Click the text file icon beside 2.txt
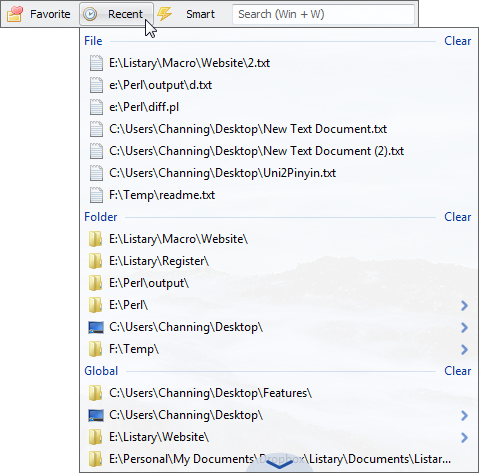 96,63
